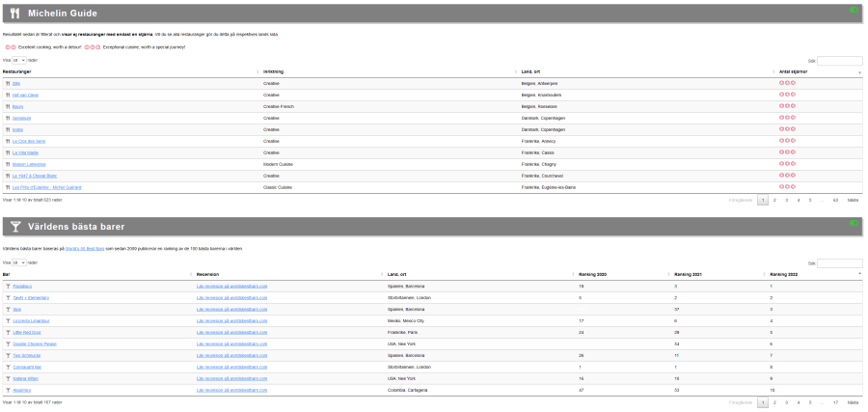Open the Le Clos des Sens link
Viewport: 868px width, 412px height.
29,141
